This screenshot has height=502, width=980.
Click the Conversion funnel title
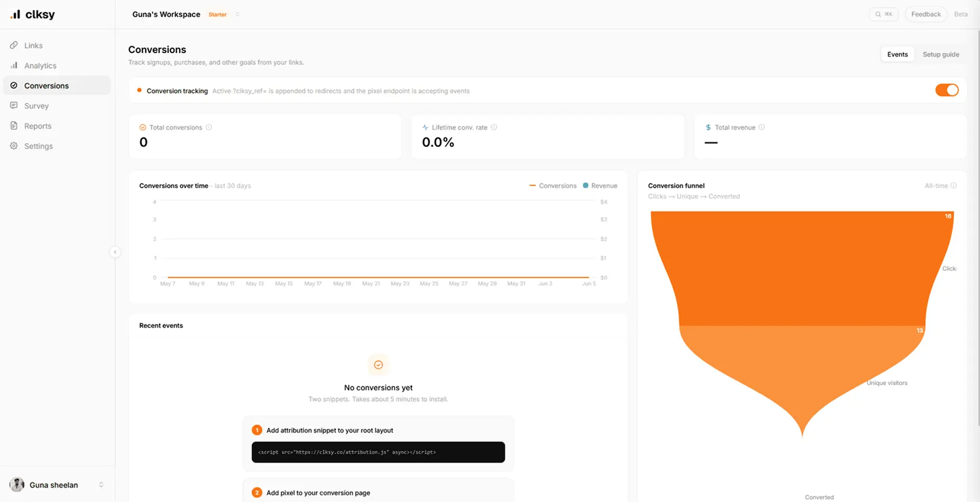(676, 186)
